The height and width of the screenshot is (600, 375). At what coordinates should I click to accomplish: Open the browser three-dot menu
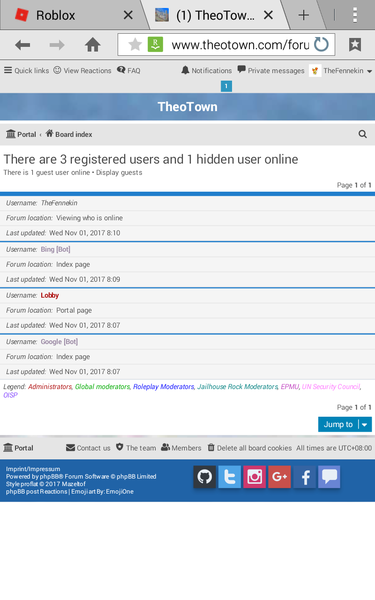(x=355, y=15)
